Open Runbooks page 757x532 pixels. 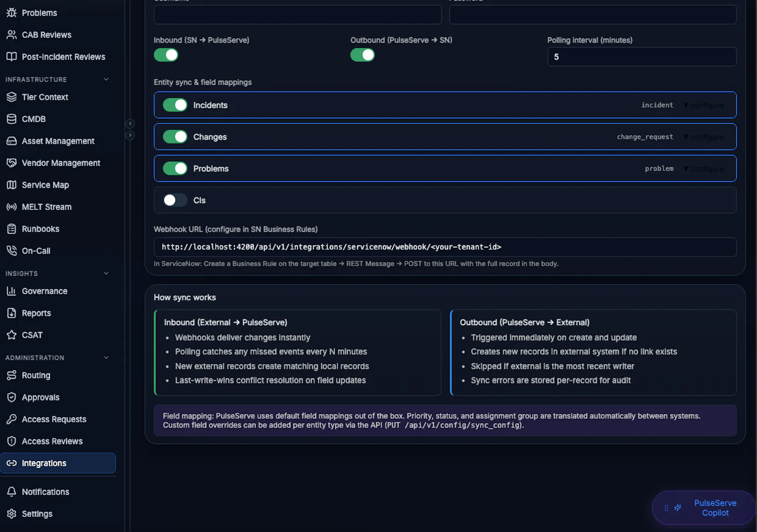pyautogui.click(x=58, y=229)
